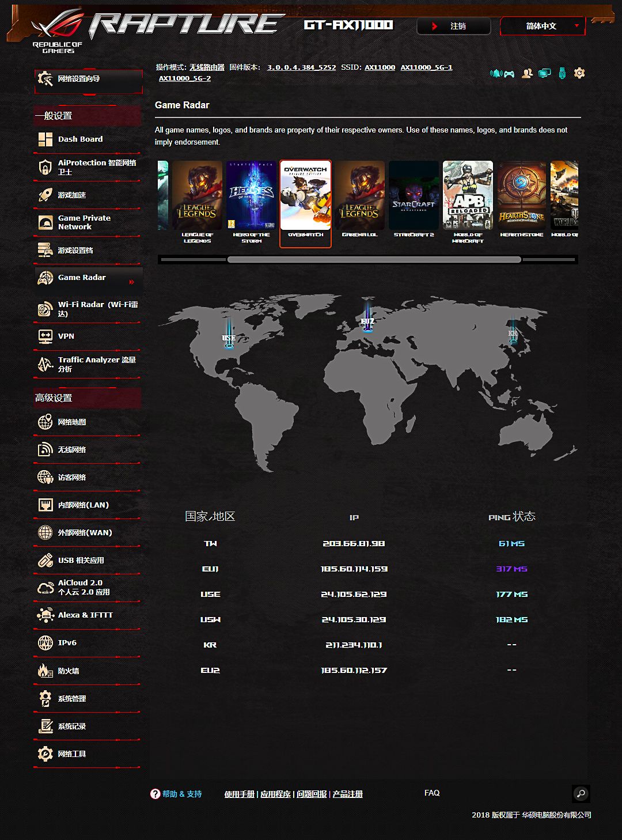622x840 pixels.
Task: Open Alexa & IFTTT menu item
Action: [85, 615]
